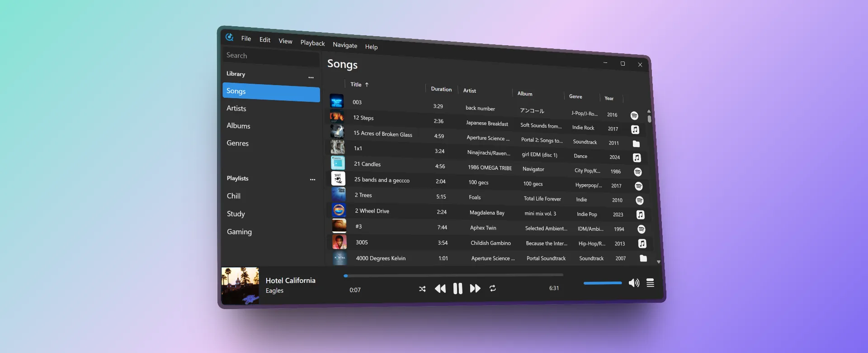Open the Playlists more options menu
This screenshot has height=353, width=868.
(x=312, y=180)
